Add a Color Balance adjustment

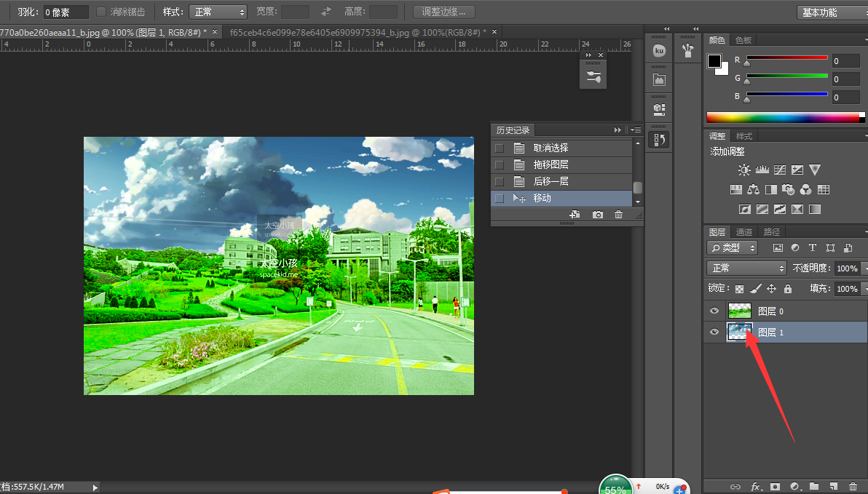[x=753, y=190]
